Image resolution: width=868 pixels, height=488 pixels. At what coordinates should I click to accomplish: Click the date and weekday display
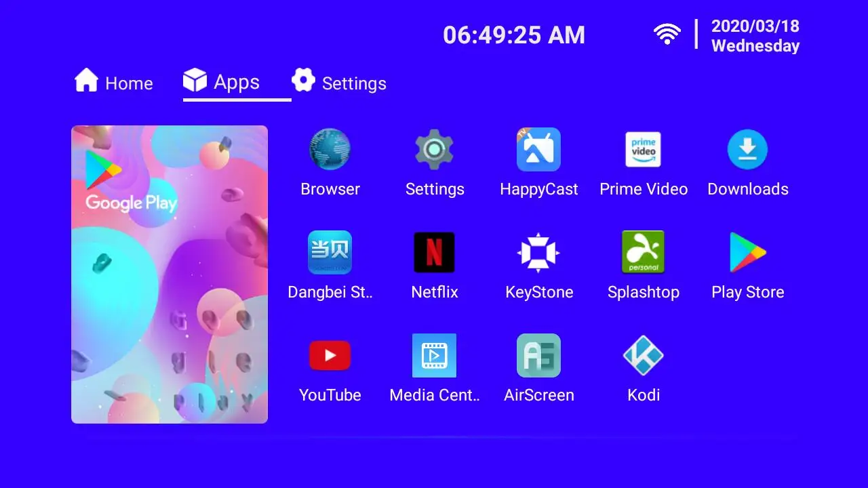(x=755, y=36)
